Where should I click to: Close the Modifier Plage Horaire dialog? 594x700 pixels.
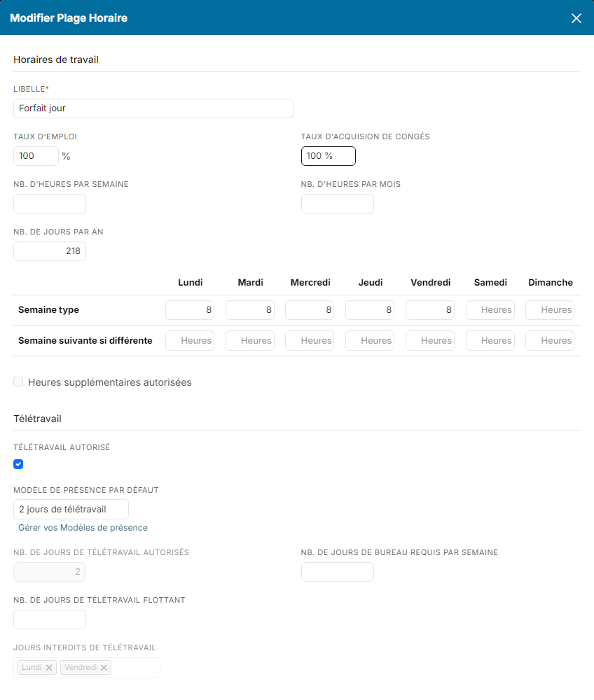[576, 18]
